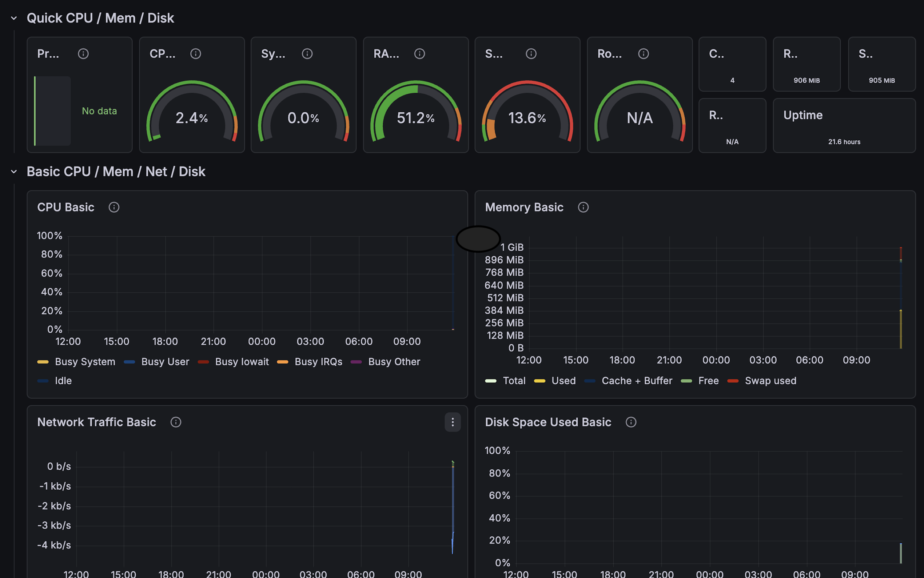Click info icon on Sy... gauge panel

click(307, 53)
